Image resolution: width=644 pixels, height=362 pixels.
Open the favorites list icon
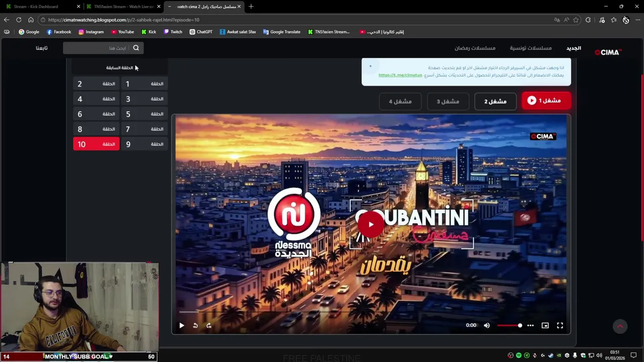click(x=614, y=20)
